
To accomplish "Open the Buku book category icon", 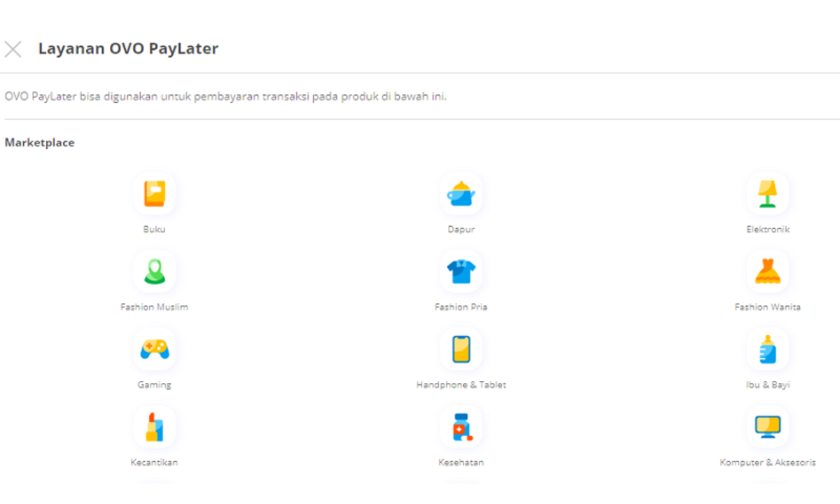I will (x=154, y=194).
